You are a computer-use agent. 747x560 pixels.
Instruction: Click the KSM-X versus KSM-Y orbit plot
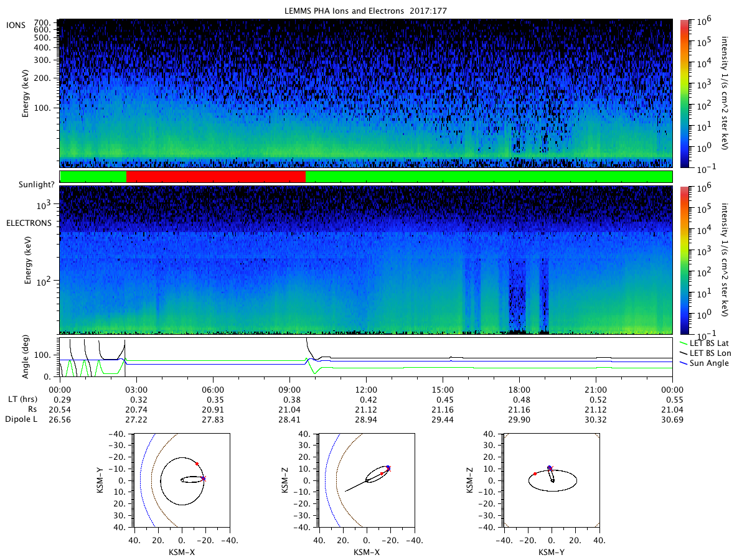tap(182, 480)
